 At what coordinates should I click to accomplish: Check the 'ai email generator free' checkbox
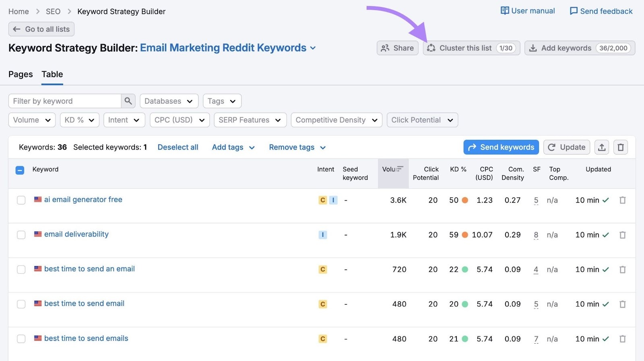[x=21, y=200]
